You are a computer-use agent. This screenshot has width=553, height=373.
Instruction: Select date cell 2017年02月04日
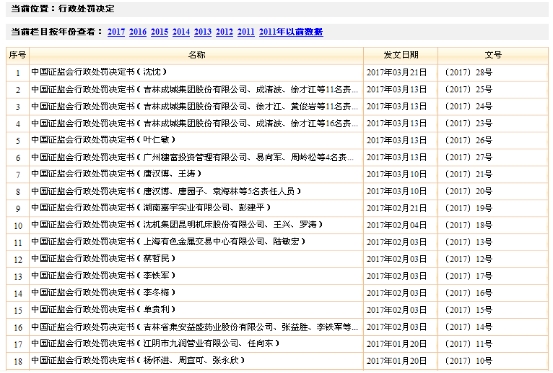tap(397, 225)
